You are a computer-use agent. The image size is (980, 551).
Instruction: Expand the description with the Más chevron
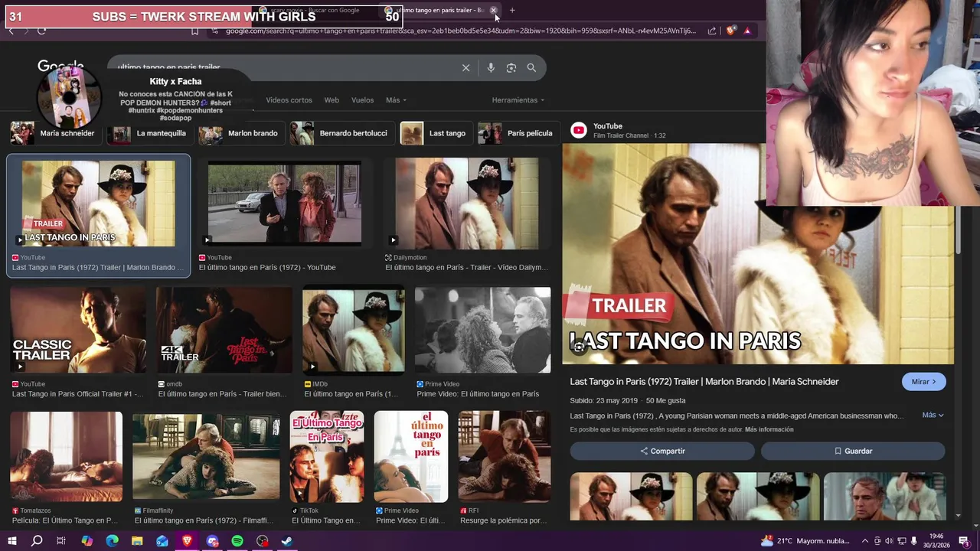pyautogui.click(x=933, y=415)
